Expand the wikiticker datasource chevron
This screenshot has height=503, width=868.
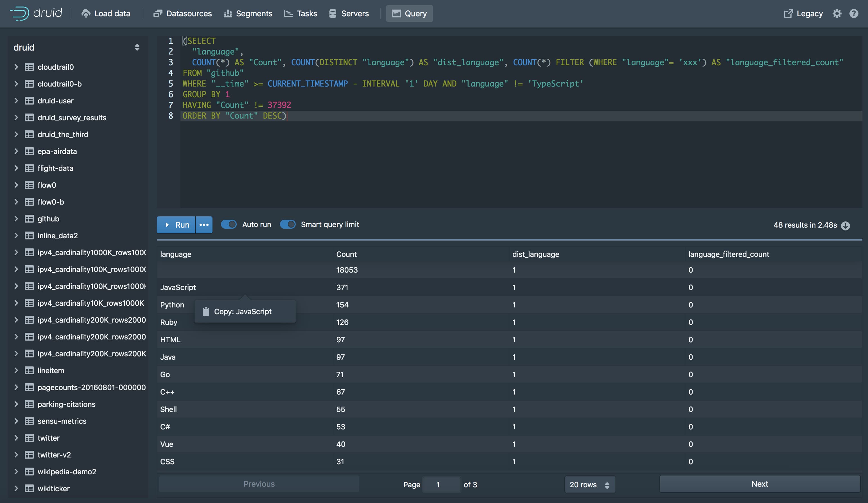[x=16, y=488]
